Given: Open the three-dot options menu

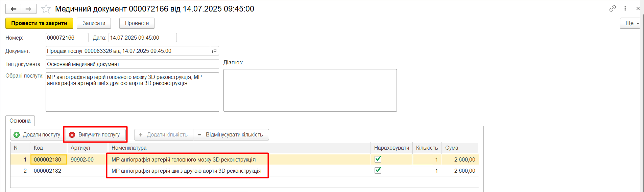Looking at the screenshot, I should [625, 8].
